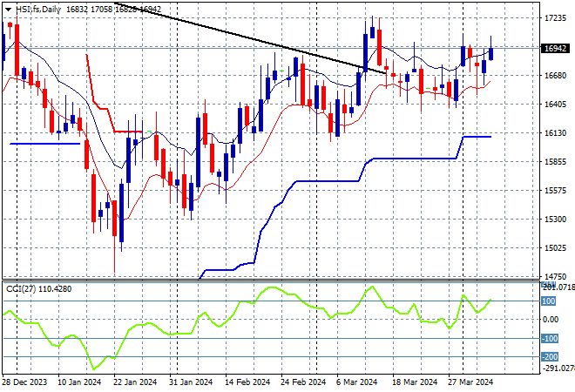
Task: Click the latest blue candlestick at 16942
Action: 490,53
